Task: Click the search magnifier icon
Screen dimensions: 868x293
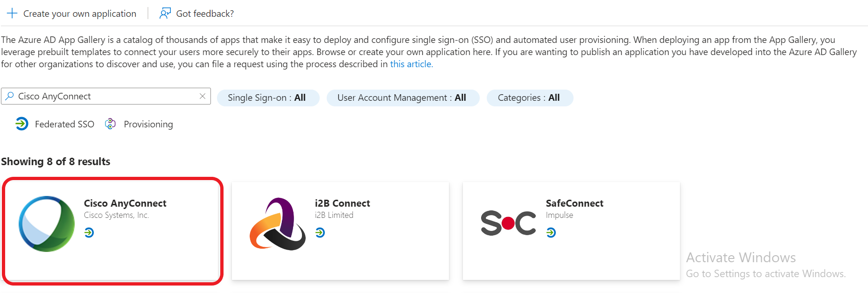Action: (x=9, y=96)
